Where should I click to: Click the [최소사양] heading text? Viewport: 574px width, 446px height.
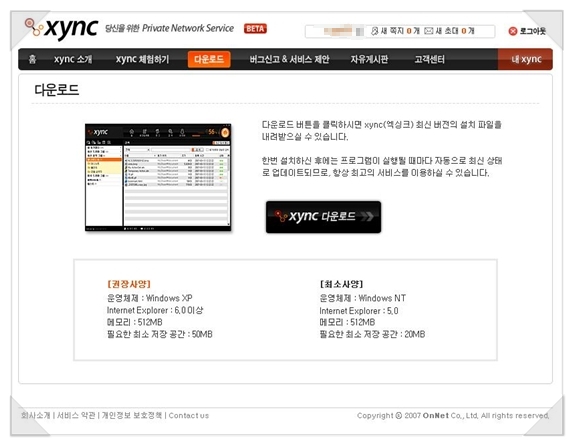[341, 284]
